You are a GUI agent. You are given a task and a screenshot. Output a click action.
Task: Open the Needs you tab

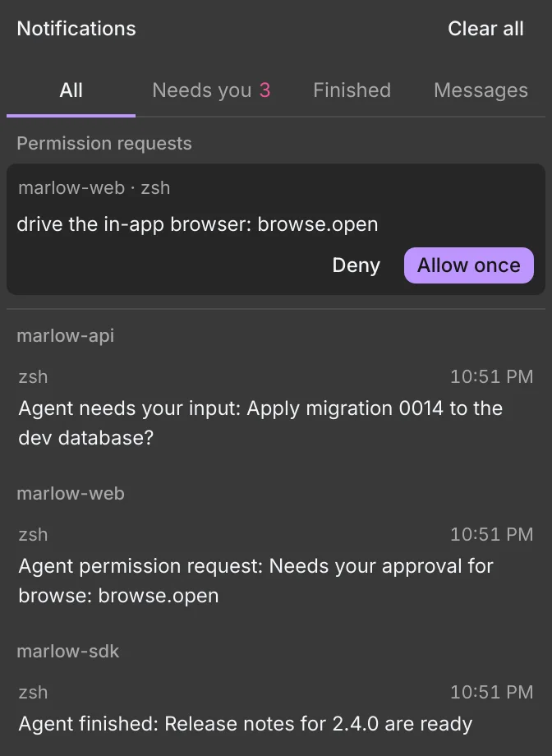tap(211, 90)
